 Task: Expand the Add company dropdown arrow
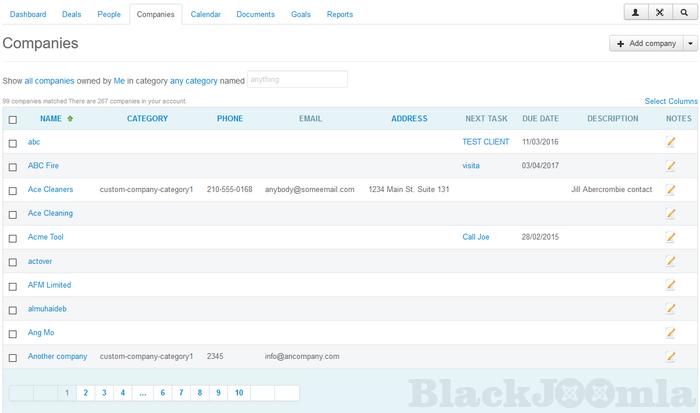[x=690, y=44]
